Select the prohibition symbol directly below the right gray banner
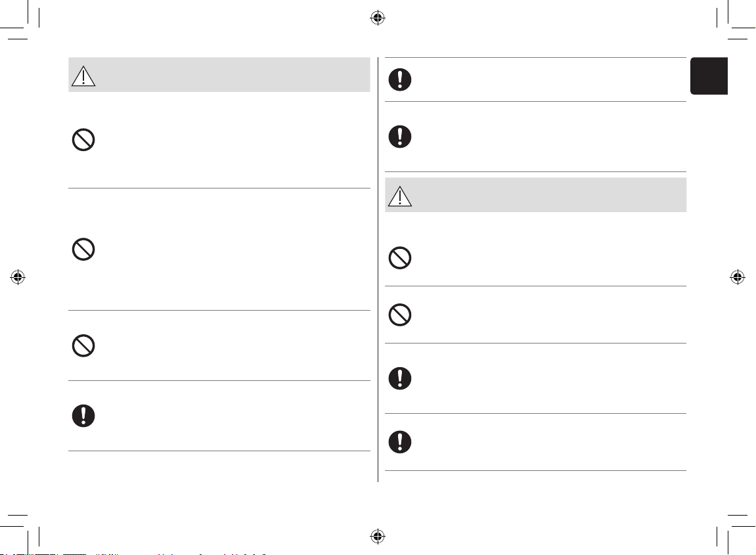 [x=400, y=258]
